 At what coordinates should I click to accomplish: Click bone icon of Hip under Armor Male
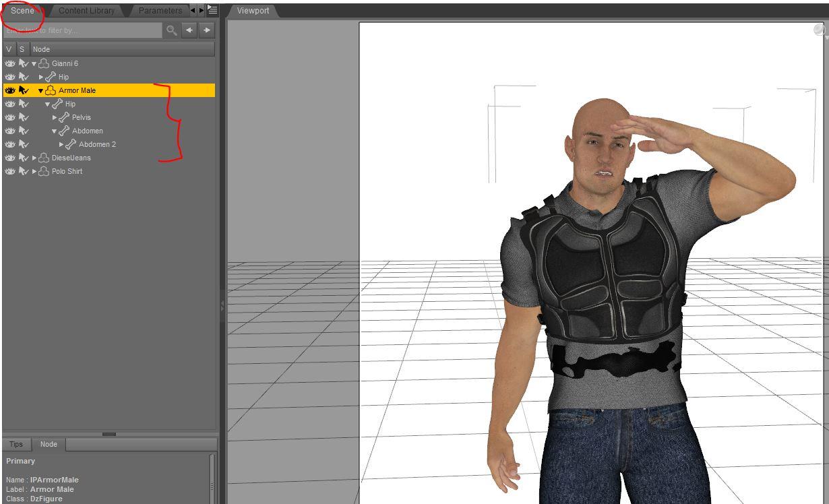click(x=57, y=104)
